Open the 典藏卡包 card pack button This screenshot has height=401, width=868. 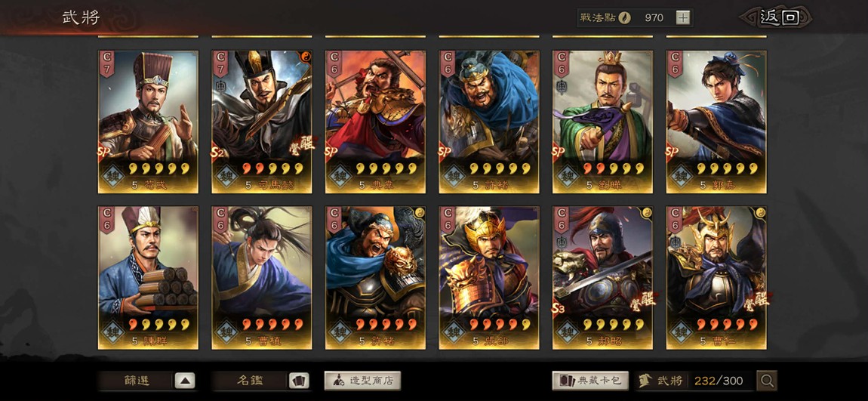tap(590, 381)
